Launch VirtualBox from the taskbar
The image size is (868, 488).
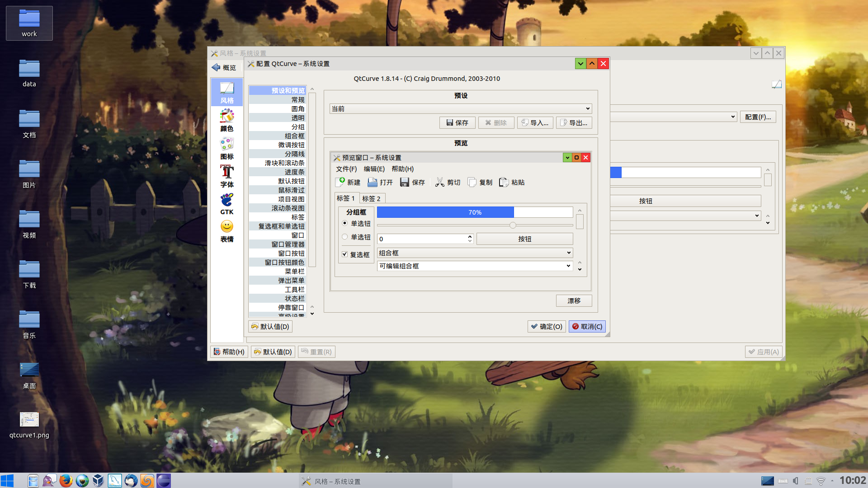98,480
